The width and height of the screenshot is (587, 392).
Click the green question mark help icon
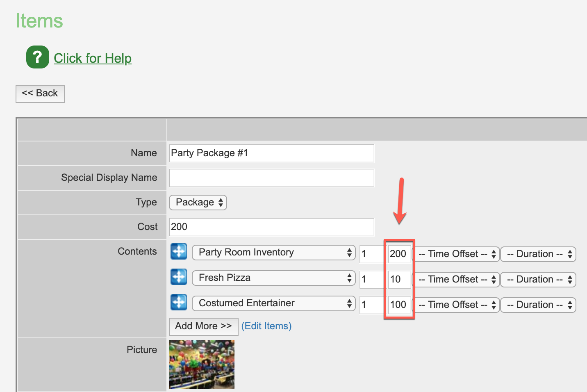click(37, 57)
